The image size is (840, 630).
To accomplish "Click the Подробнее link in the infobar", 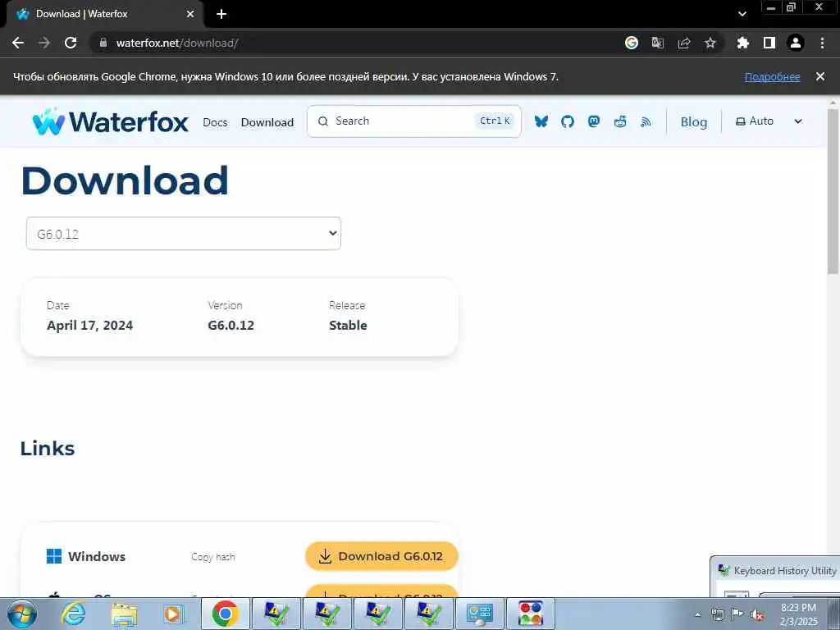I will click(773, 76).
